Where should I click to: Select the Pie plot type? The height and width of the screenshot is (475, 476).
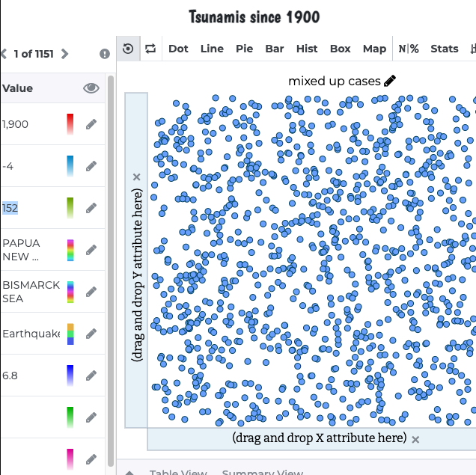click(245, 49)
